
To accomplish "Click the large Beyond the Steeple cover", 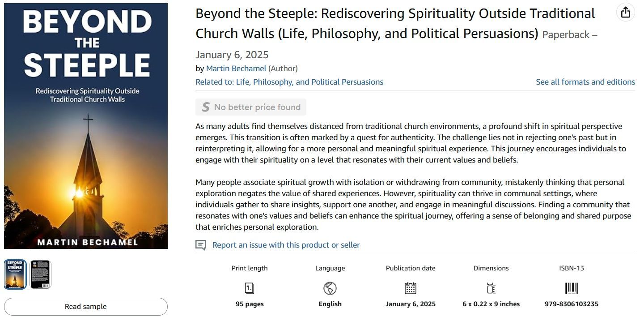I will click(x=86, y=126).
